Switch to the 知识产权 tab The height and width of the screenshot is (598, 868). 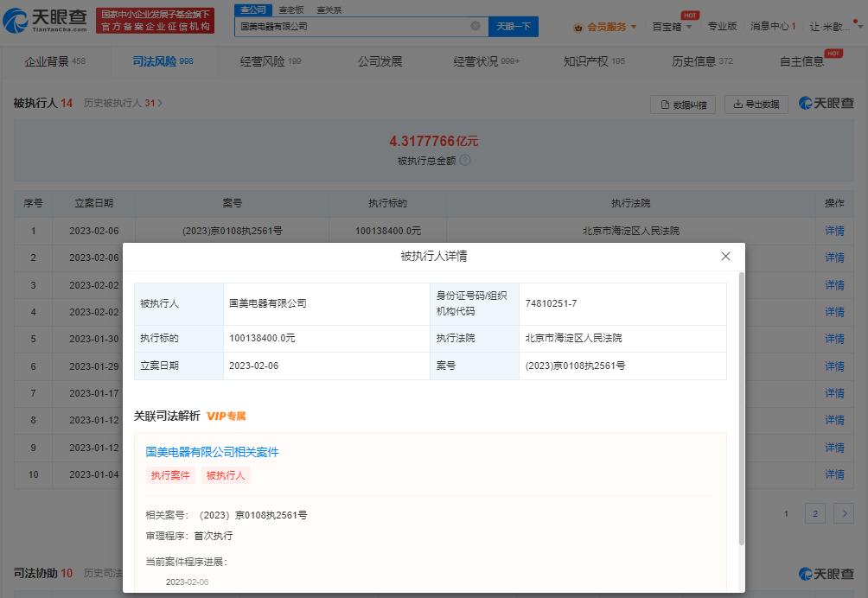click(x=594, y=61)
